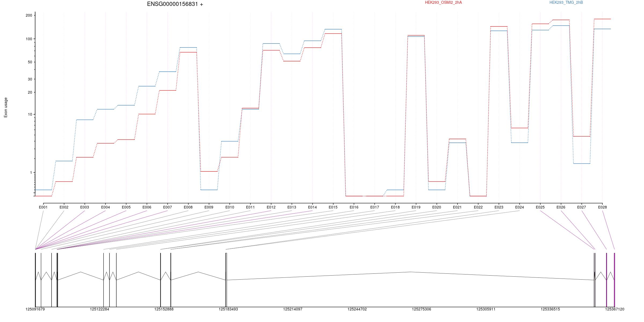Click the blue E003 usage segment
Image resolution: width=644 pixels, height=322 pixels.
click(x=85, y=120)
